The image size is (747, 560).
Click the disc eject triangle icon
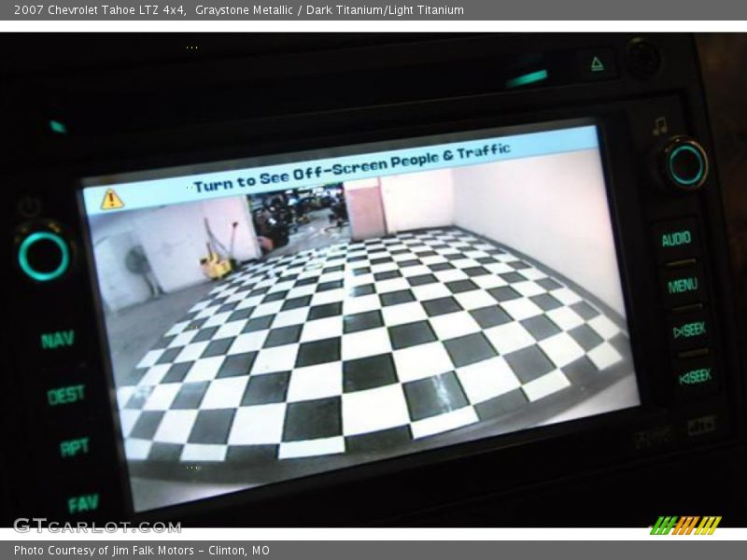tap(597, 63)
